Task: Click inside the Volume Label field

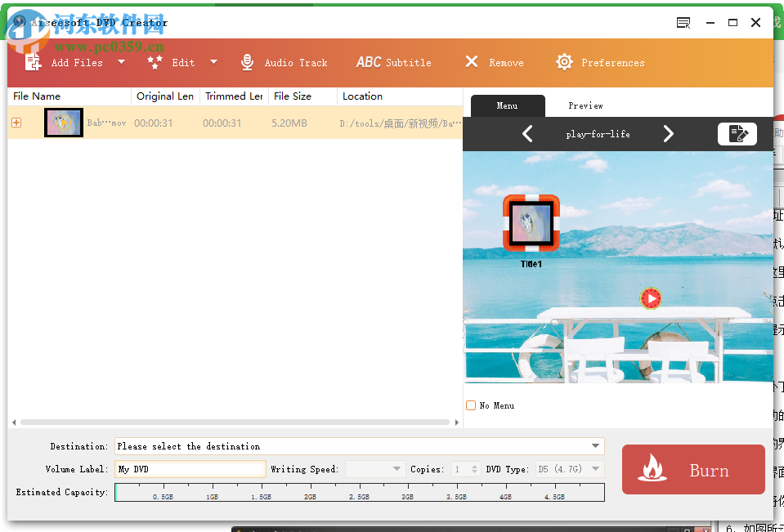Action: click(190, 469)
